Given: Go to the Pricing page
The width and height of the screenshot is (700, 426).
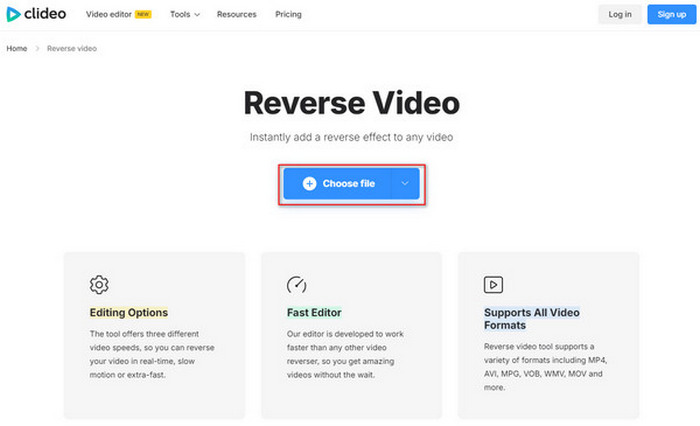Looking at the screenshot, I should point(288,14).
